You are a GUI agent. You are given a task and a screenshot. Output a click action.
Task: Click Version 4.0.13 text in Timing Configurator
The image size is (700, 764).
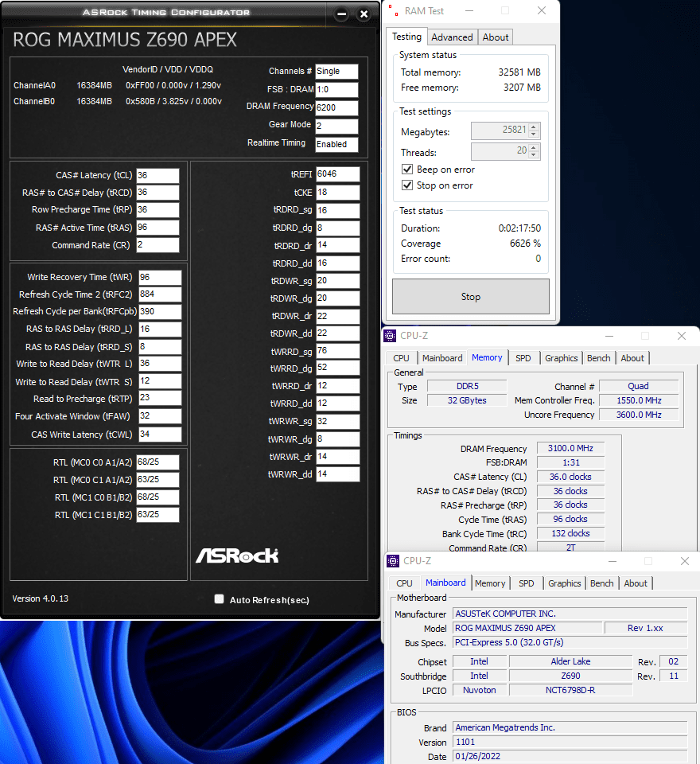pos(41,598)
